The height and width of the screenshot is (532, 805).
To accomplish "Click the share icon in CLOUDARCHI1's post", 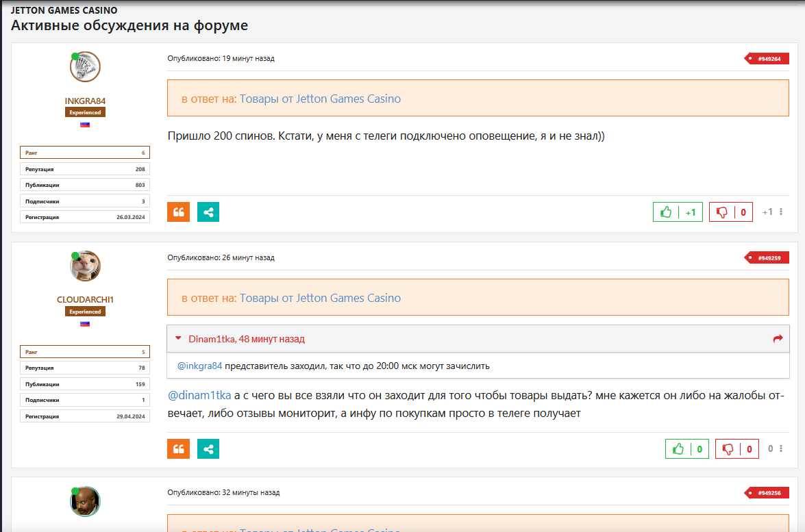I will click(x=208, y=449).
